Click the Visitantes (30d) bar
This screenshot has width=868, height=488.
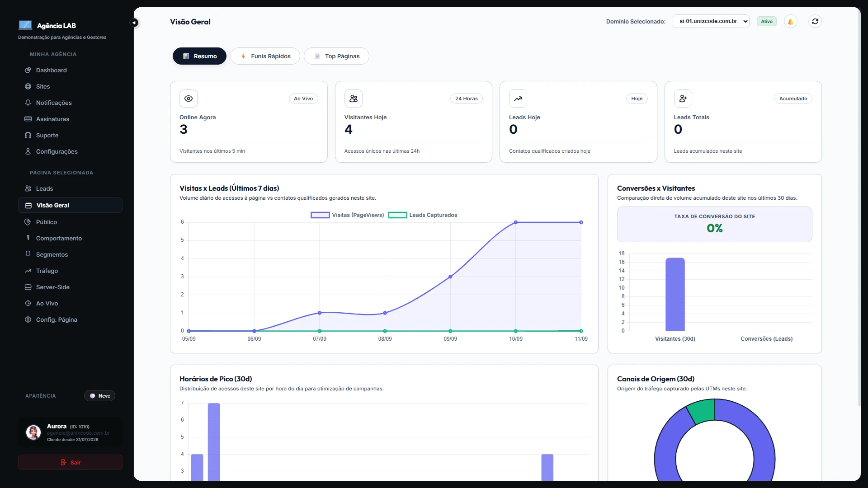point(675,295)
